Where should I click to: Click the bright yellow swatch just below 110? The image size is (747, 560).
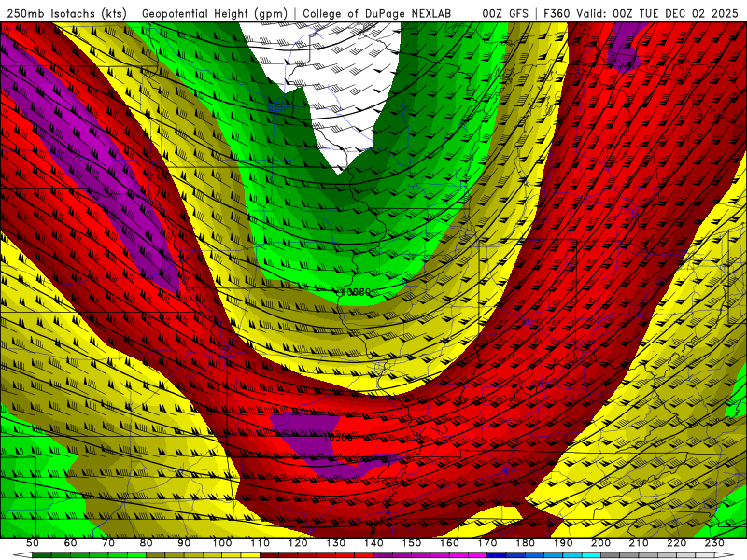pyautogui.click(x=250, y=554)
